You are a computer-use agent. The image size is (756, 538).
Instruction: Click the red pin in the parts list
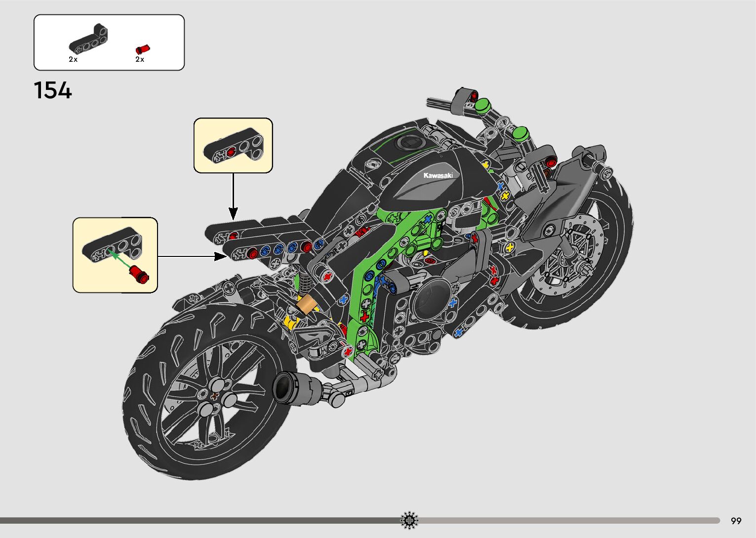tap(142, 49)
